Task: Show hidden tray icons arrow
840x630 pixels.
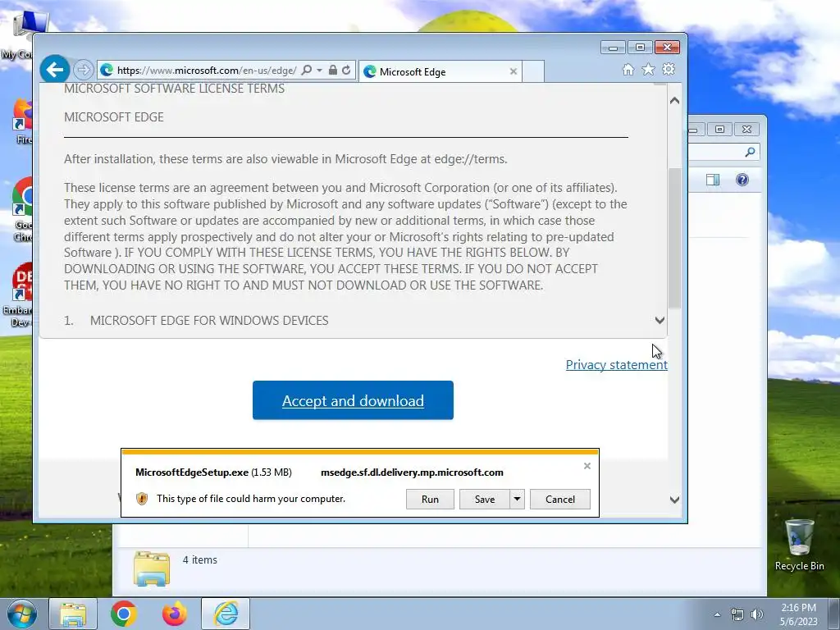Action: (717, 614)
